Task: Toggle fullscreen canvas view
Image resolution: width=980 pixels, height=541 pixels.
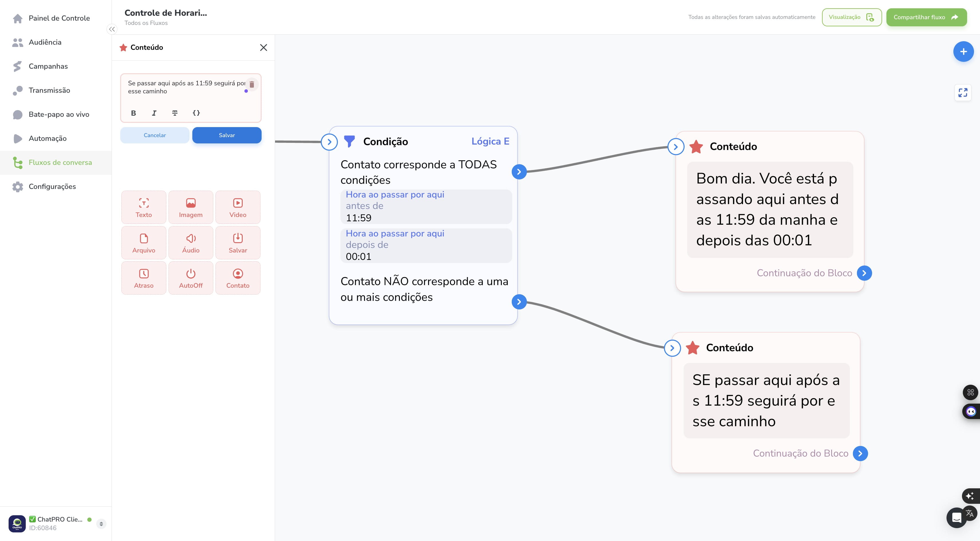Action: coord(963,92)
